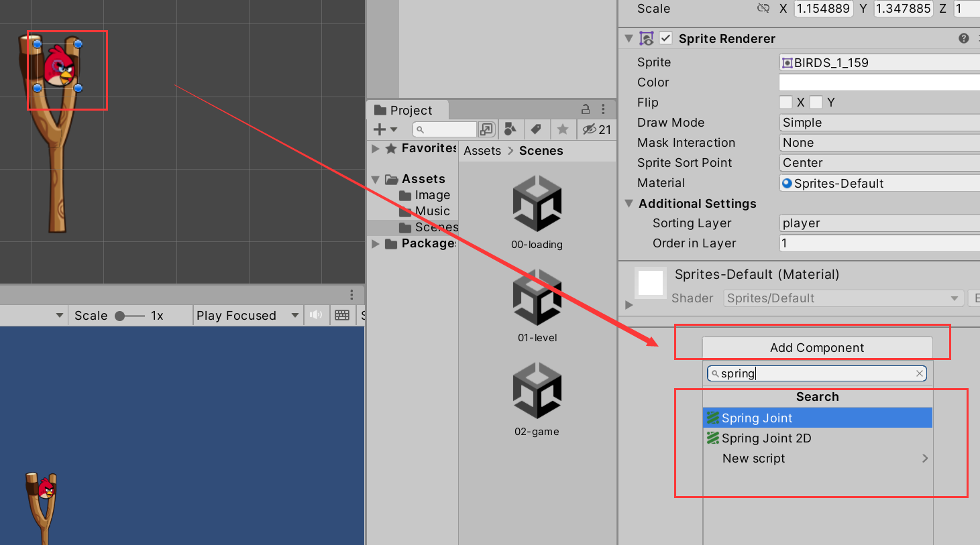Lock the Project panel
Screen dimensions: 980x545
coord(585,109)
